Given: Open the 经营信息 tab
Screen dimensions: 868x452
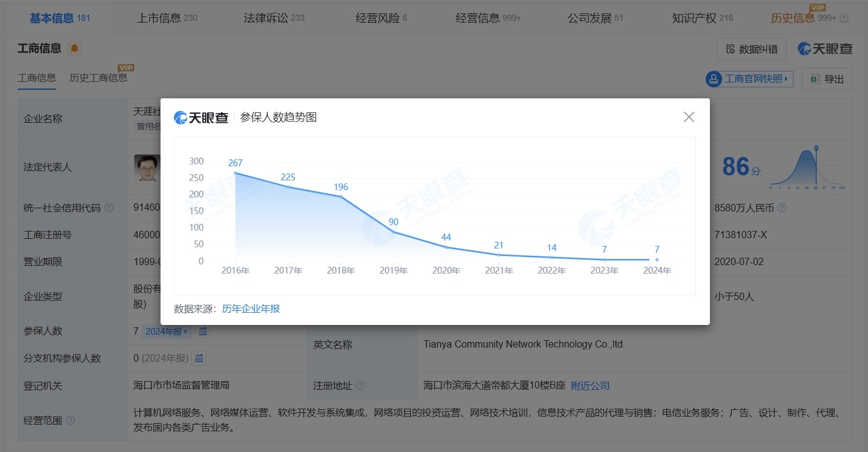Looking at the screenshot, I should 488,18.
